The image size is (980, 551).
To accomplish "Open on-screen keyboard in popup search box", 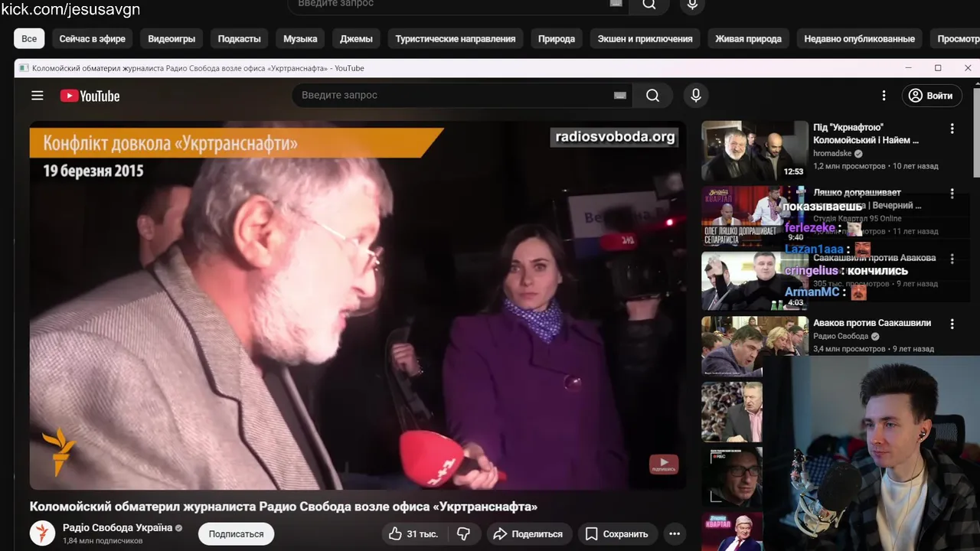I will [x=620, y=96].
